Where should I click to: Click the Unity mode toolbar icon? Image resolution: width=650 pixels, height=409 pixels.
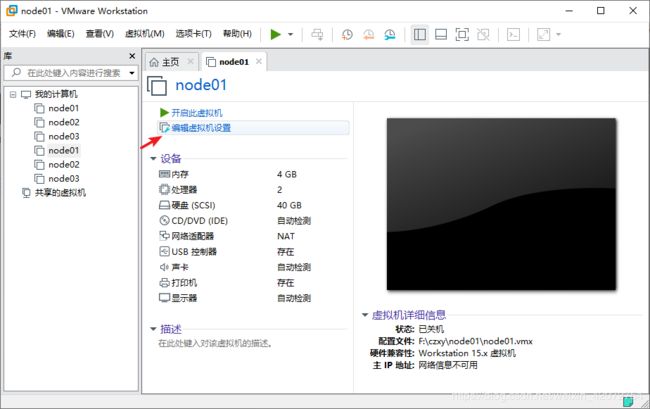(x=483, y=34)
